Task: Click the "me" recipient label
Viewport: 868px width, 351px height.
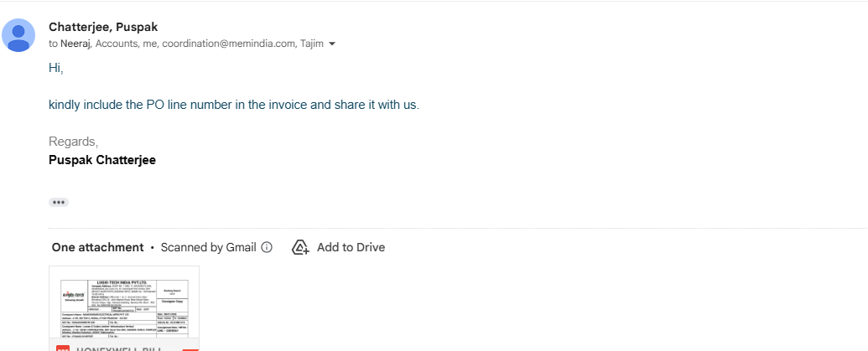Action: coord(150,44)
